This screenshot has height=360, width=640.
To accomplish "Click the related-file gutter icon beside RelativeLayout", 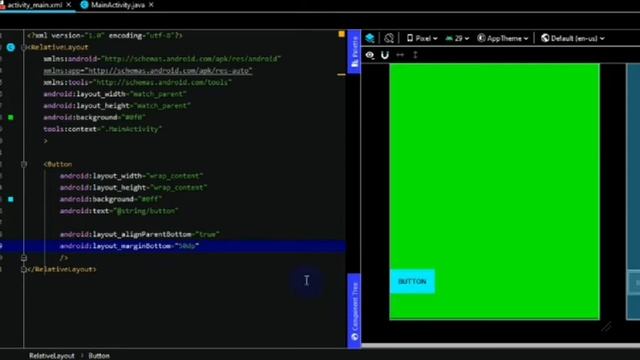I will tap(11, 47).
